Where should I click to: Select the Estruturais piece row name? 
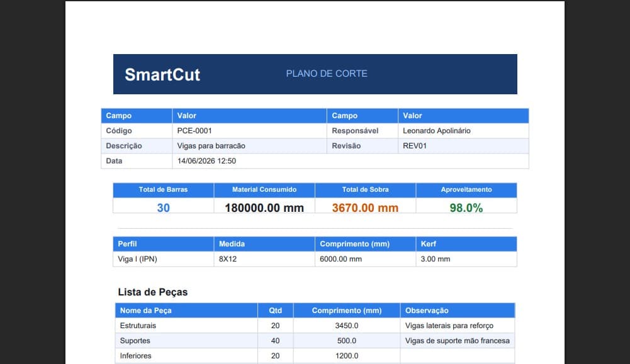[x=138, y=326]
